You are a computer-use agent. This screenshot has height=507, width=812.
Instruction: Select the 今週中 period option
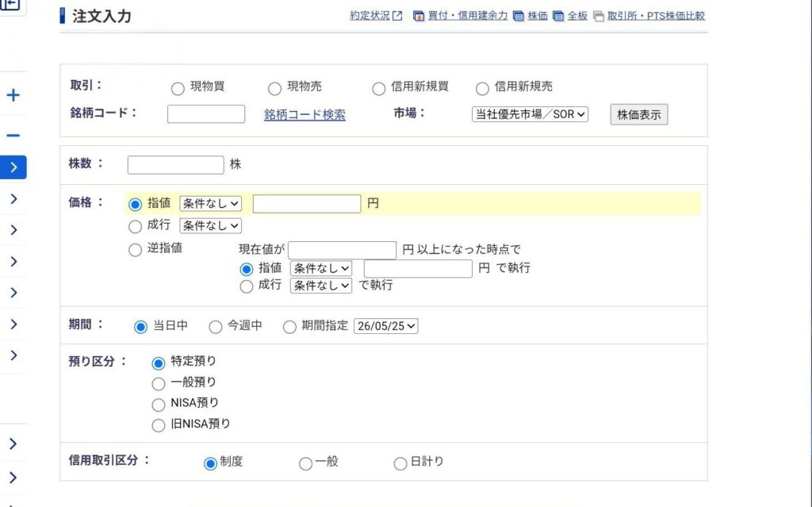click(x=216, y=327)
